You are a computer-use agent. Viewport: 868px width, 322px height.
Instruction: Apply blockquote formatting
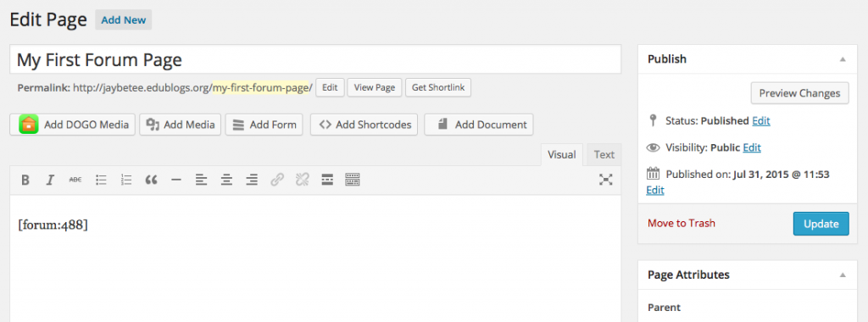tap(151, 180)
